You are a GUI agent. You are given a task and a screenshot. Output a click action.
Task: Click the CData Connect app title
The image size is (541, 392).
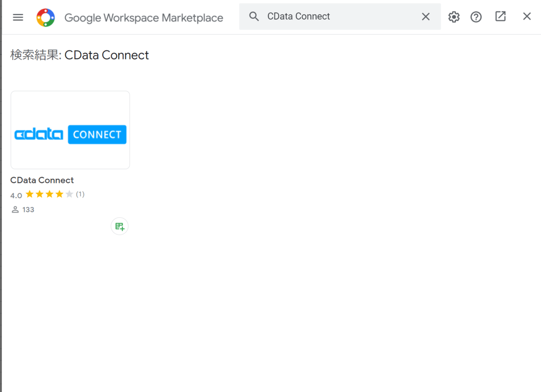pyautogui.click(x=42, y=180)
